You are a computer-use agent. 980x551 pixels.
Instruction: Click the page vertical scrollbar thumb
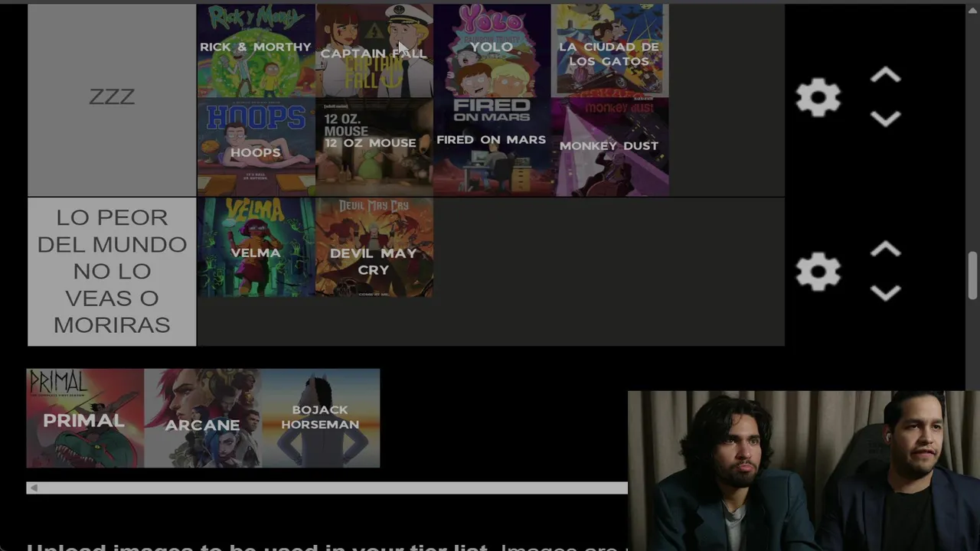[972, 275]
